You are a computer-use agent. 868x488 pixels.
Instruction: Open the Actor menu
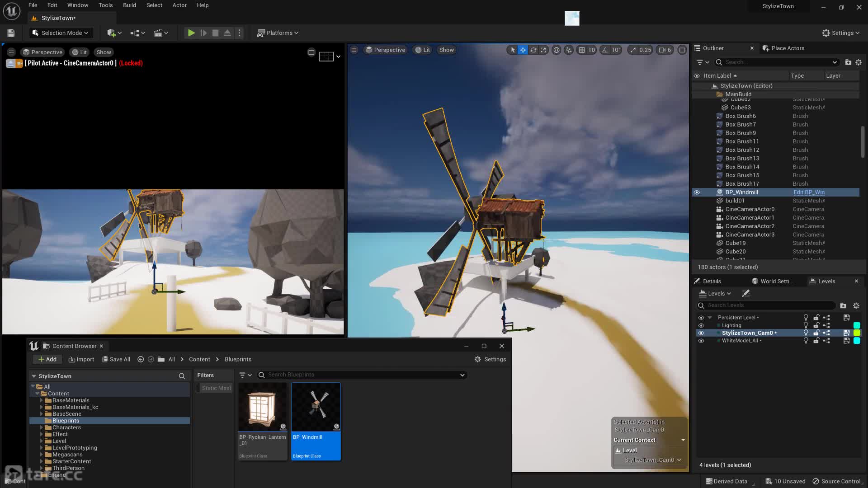coord(179,5)
